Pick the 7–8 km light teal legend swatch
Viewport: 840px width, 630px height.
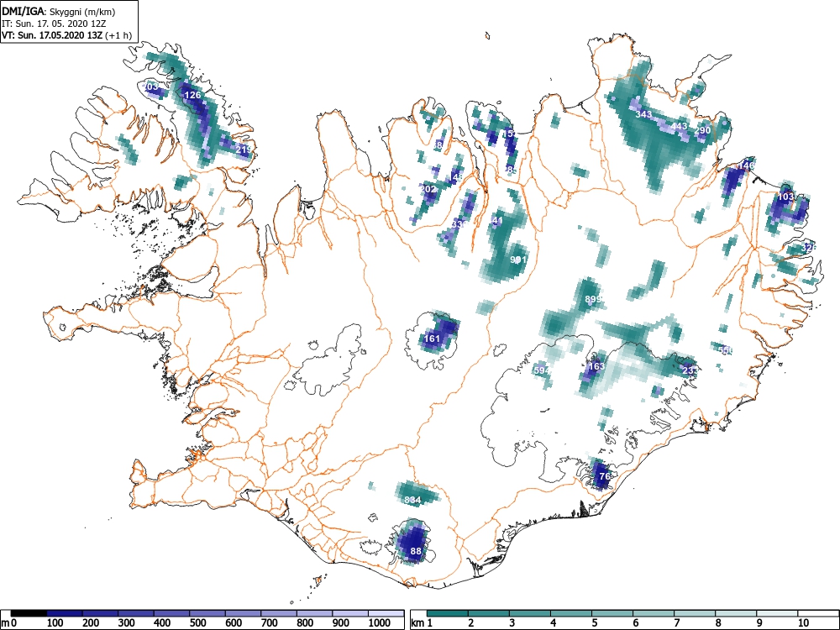[695, 613]
